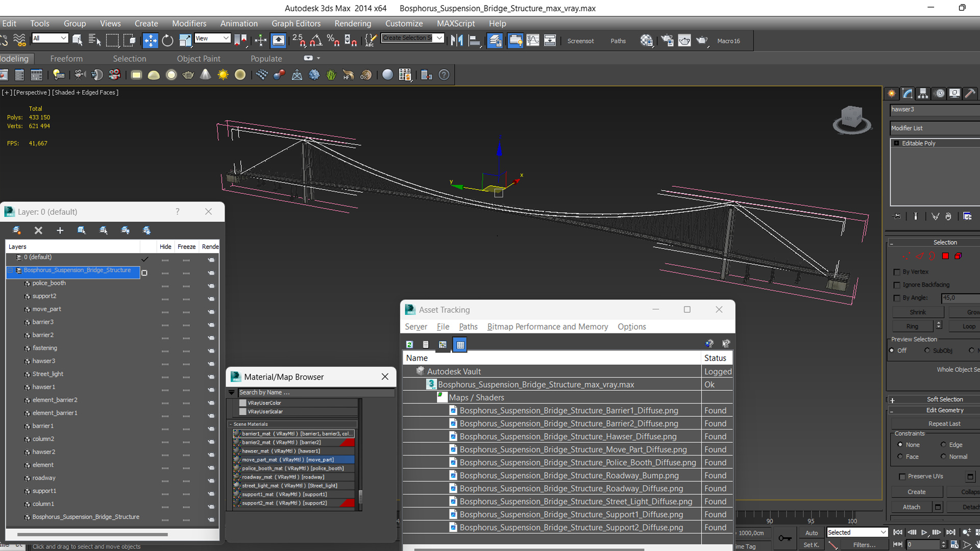Open the Utilities hammer panel tab
This screenshot has width=980, height=551.
click(x=970, y=93)
